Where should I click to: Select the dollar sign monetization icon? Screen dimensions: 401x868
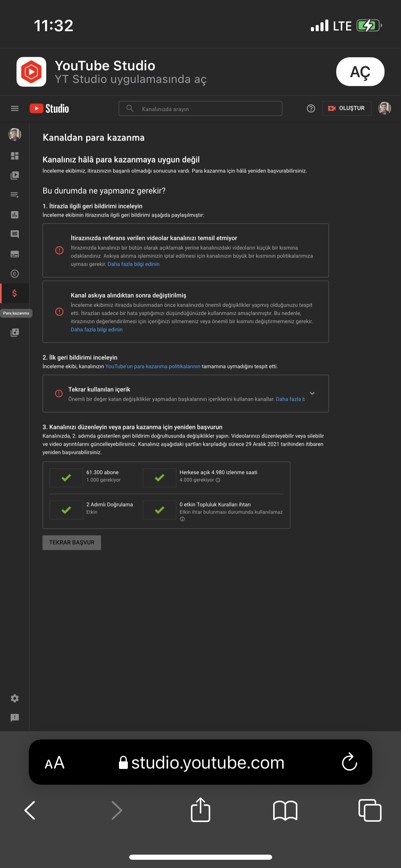[14, 293]
